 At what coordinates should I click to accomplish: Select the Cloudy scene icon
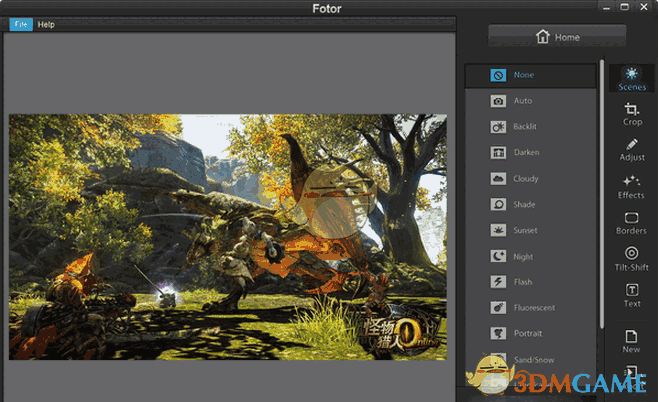pos(498,179)
